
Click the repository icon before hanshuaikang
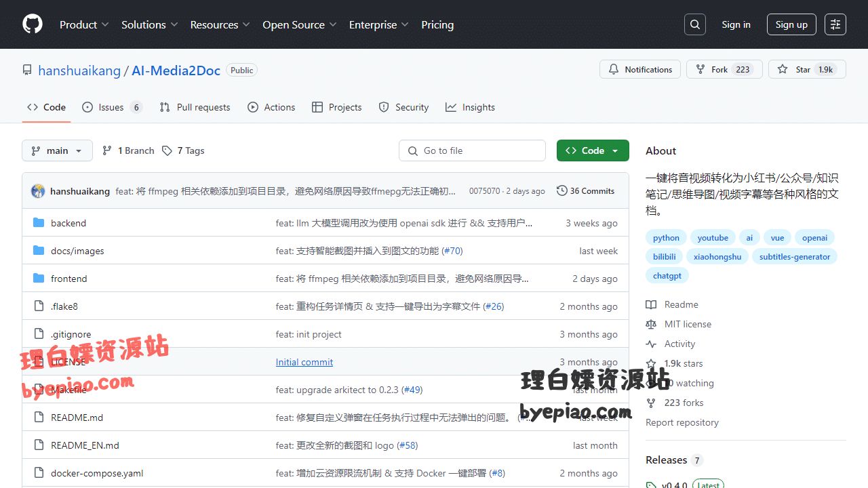[x=27, y=70]
